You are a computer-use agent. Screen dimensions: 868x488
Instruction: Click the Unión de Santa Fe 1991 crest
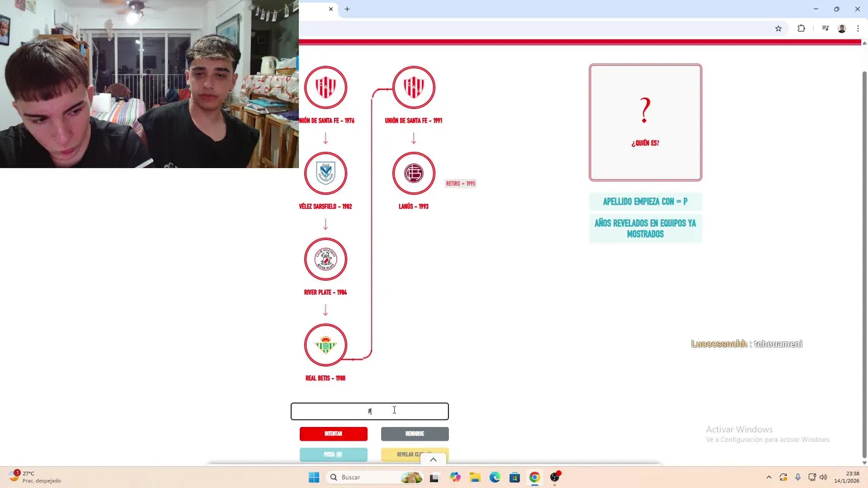click(414, 87)
